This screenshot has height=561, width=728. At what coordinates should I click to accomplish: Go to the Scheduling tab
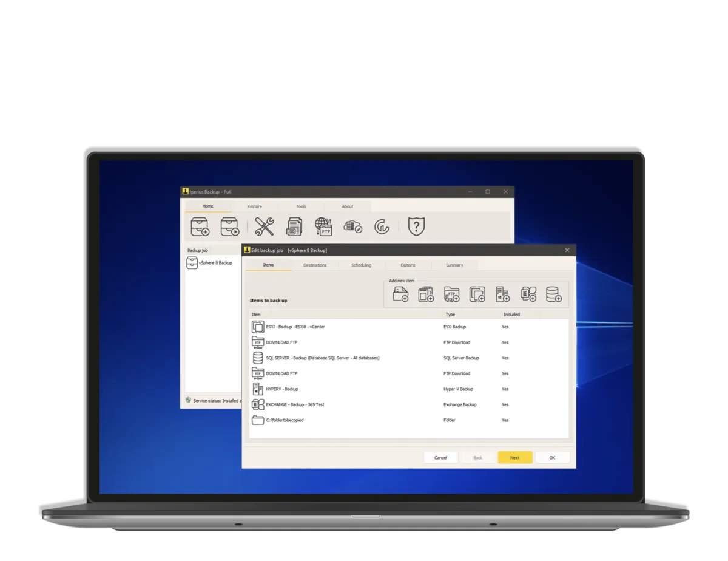362,265
